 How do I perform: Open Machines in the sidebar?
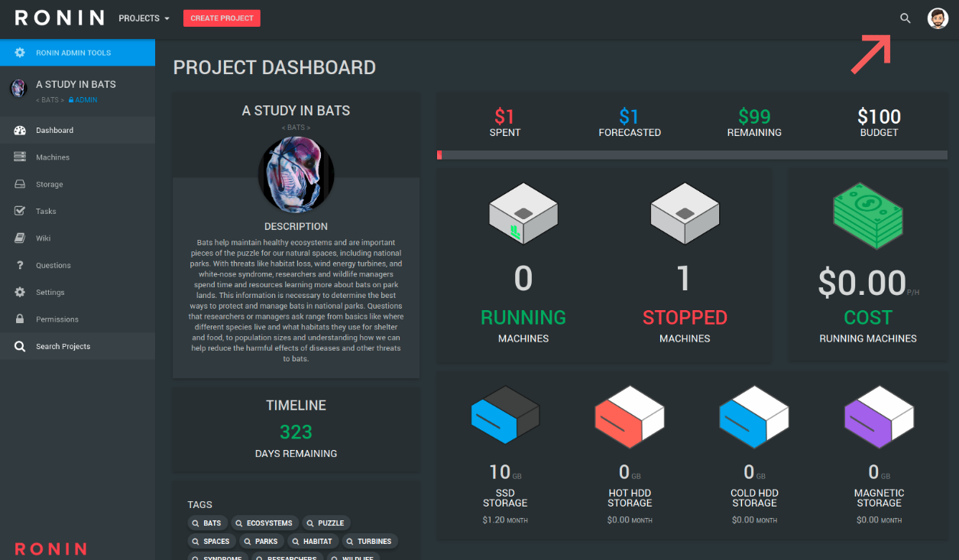(x=77, y=157)
